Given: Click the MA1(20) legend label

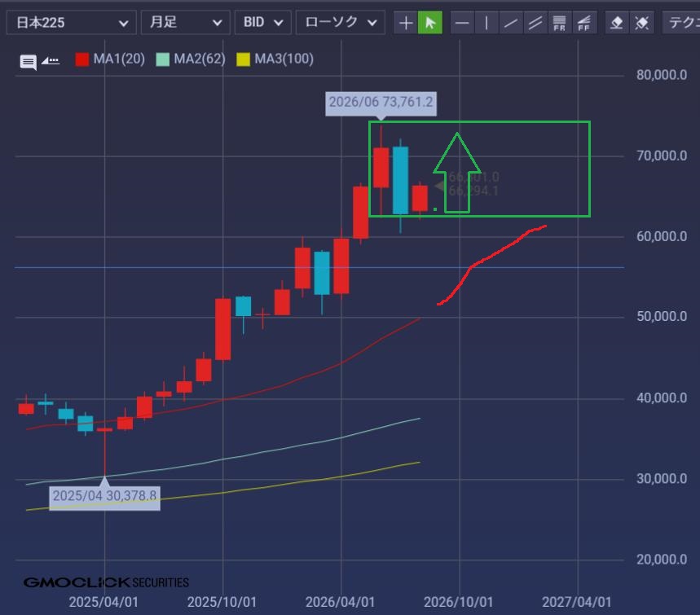Looking at the screenshot, I should pos(119,59).
